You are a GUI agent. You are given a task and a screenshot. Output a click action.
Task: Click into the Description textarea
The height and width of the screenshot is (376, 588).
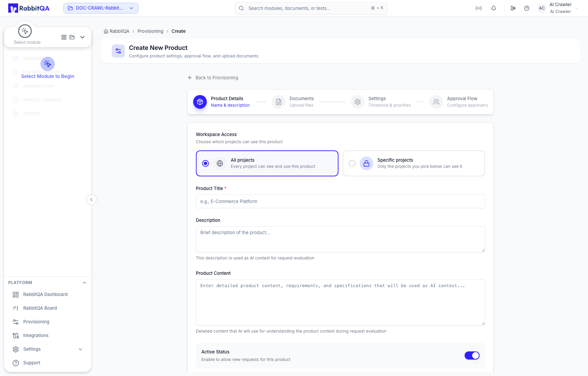tap(340, 239)
